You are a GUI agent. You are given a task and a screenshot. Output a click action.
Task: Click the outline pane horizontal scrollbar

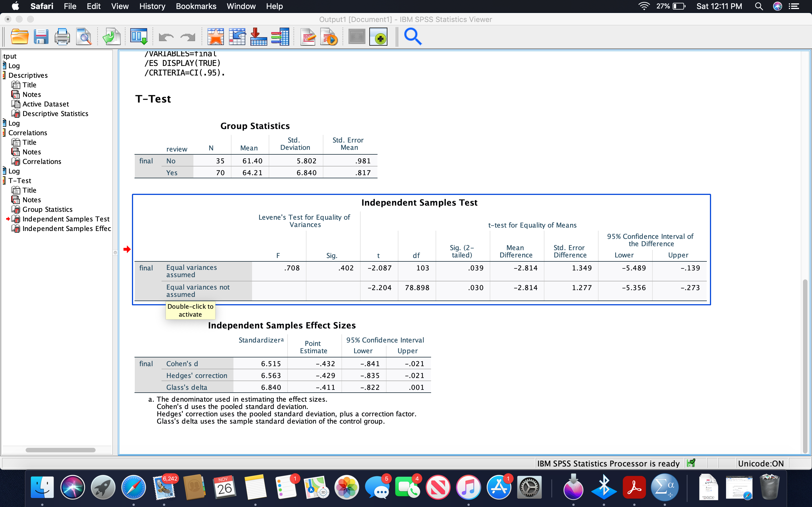[60, 450]
